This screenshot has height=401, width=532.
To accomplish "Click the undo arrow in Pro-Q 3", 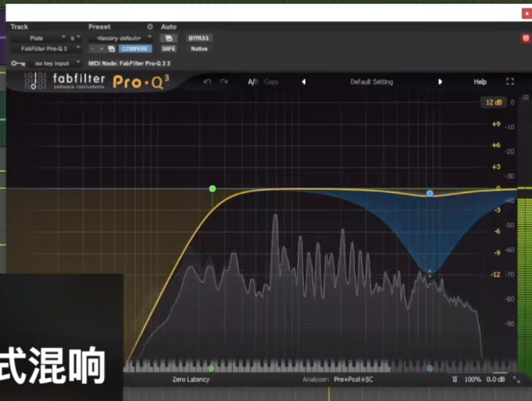I will (207, 82).
